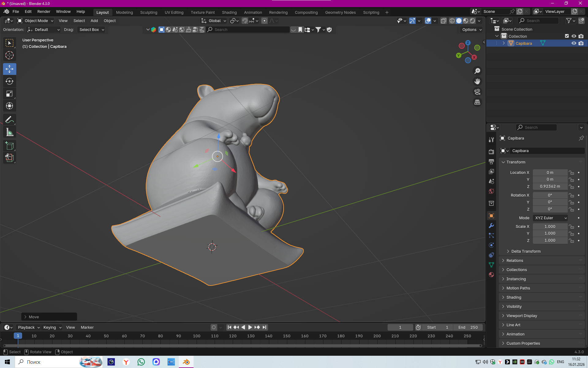The image size is (588, 368).
Task: Click the Scale X value field
Action: [x=550, y=227]
